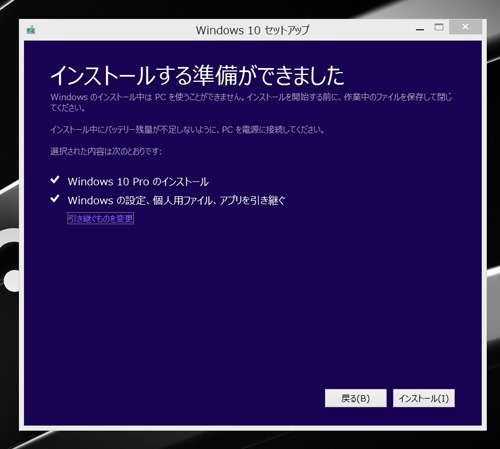This screenshot has height=449, width=500.
Task: Go back with the 戻る(B) button
Action: (356, 398)
